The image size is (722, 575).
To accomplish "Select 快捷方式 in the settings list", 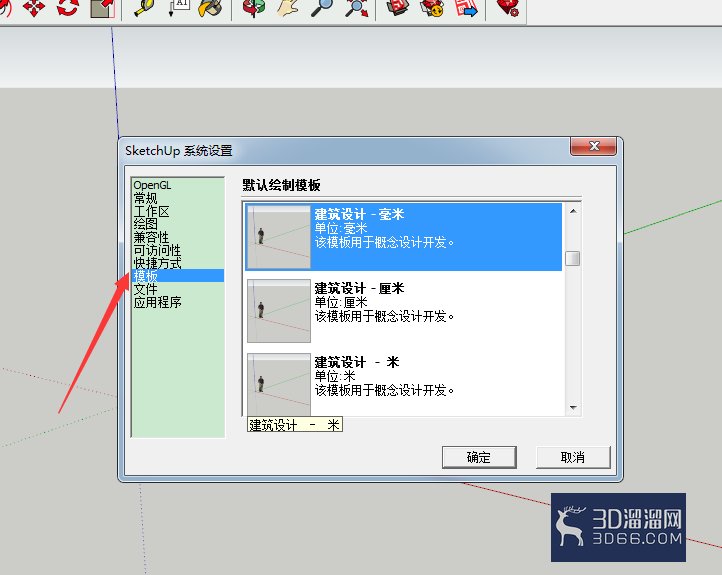I will [157, 263].
